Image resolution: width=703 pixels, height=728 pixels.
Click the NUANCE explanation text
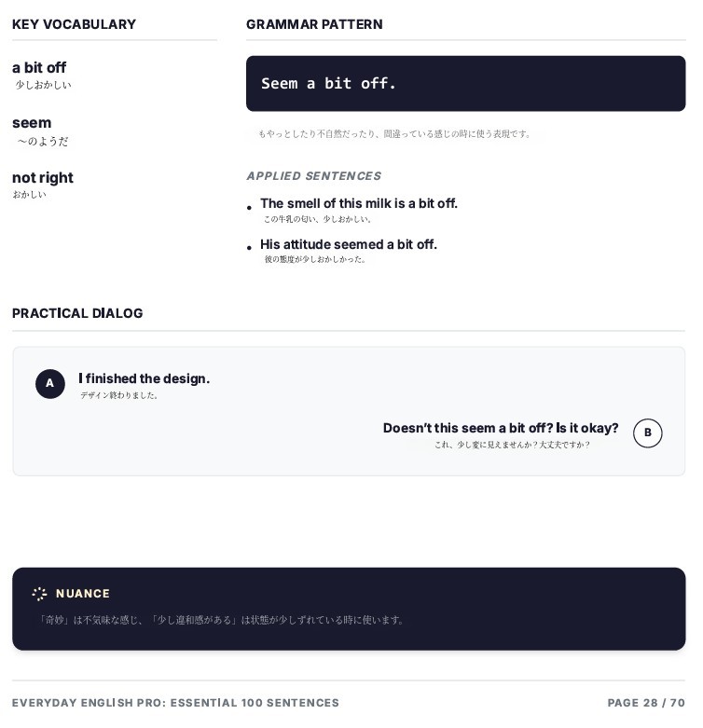coord(220,620)
